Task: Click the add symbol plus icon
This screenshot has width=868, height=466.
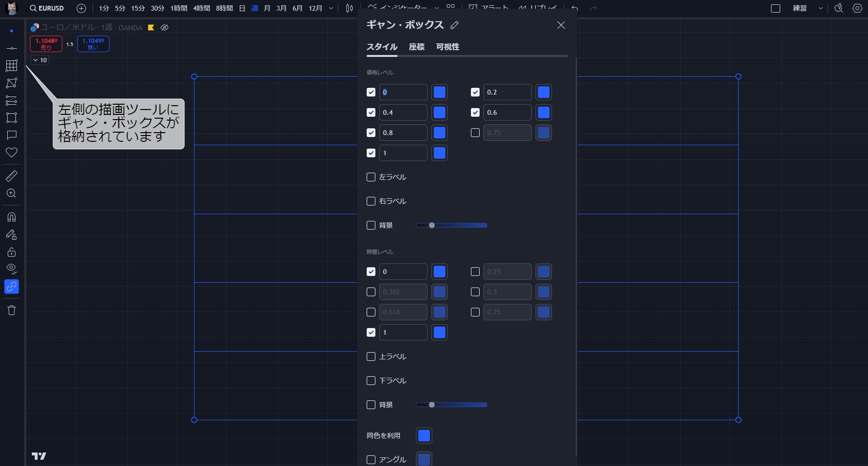Action: (82, 8)
